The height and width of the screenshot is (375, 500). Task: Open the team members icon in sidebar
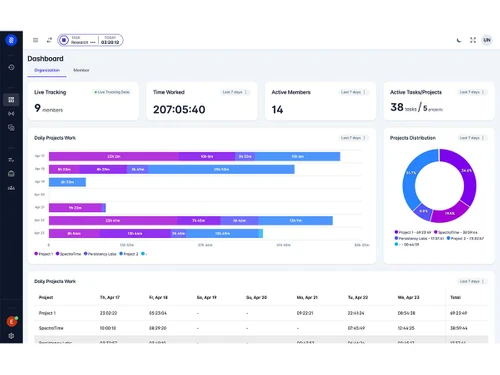point(11,188)
